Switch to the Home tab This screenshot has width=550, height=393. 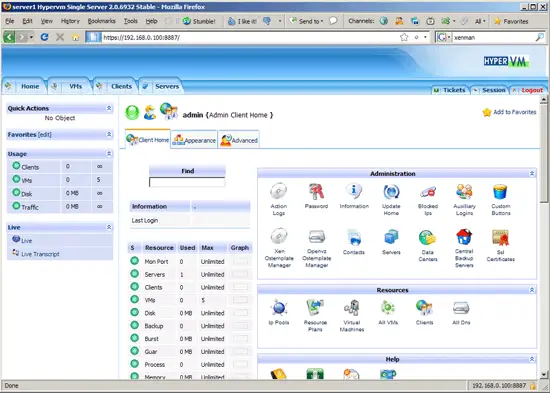click(x=25, y=86)
